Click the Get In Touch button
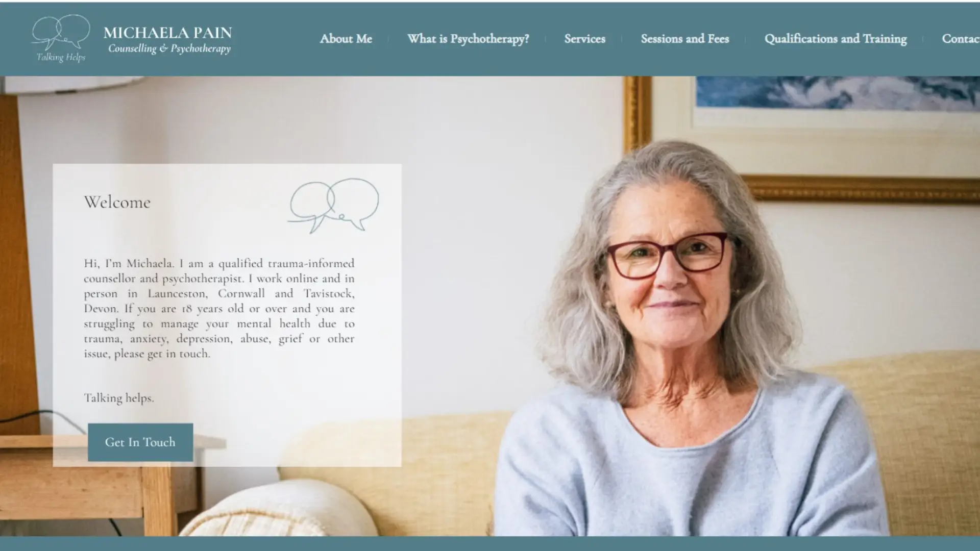The height and width of the screenshot is (551, 980). click(140, 442)
